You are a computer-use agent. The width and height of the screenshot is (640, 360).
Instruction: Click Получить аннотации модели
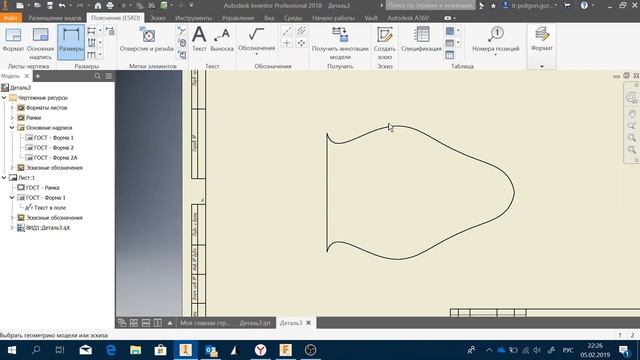pyautogui.click(x=340, y=43)
